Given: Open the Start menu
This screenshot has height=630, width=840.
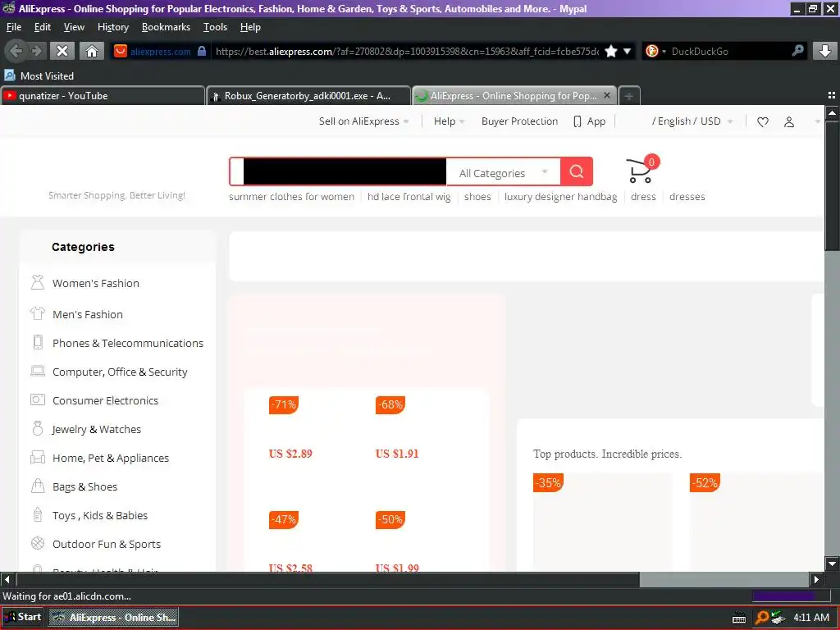Looking at the screenshot, I should (22, 617).
